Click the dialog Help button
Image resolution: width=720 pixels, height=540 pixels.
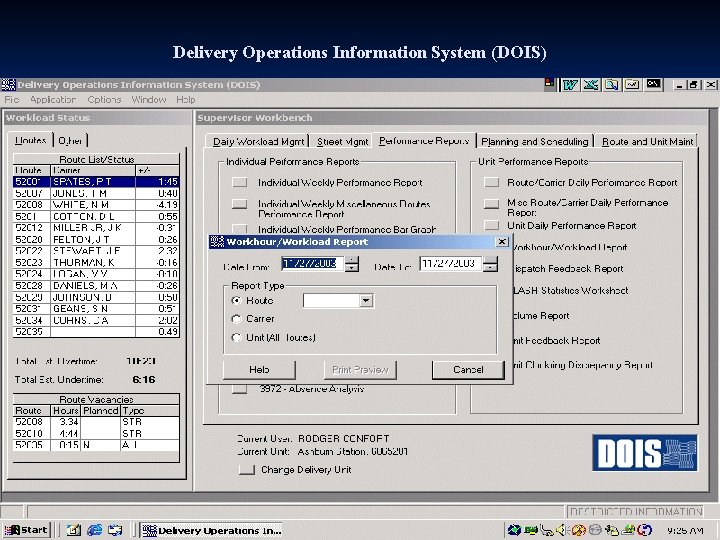pyautogui.click(x=259, y=370)
